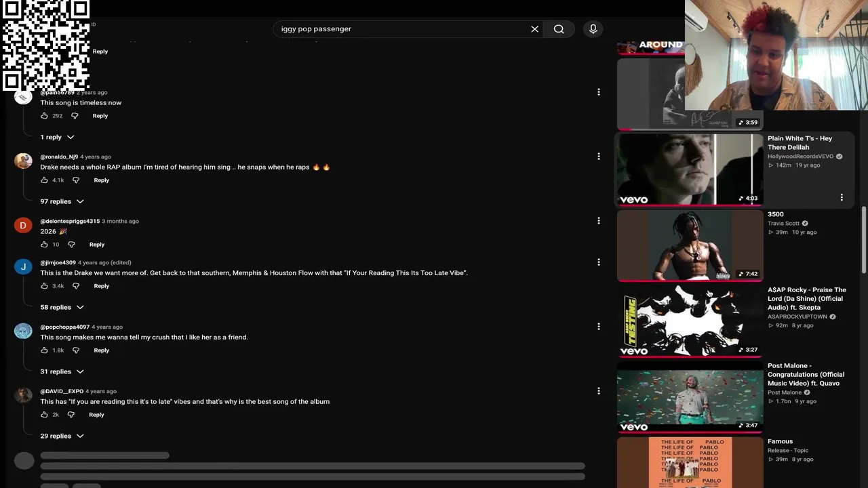The height and width of the screenshot is (488, 868).
Task: Open more actions for 'Hey There Delilah'
Action: pos(842,197)
